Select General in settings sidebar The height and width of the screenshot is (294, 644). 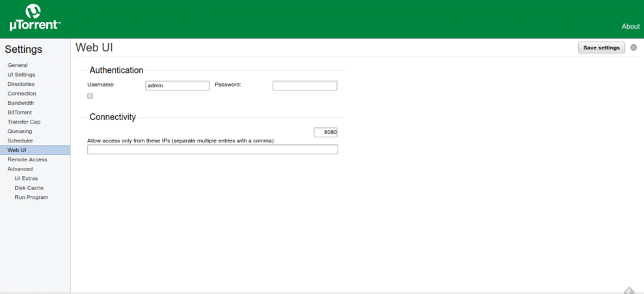click(18, 65)
